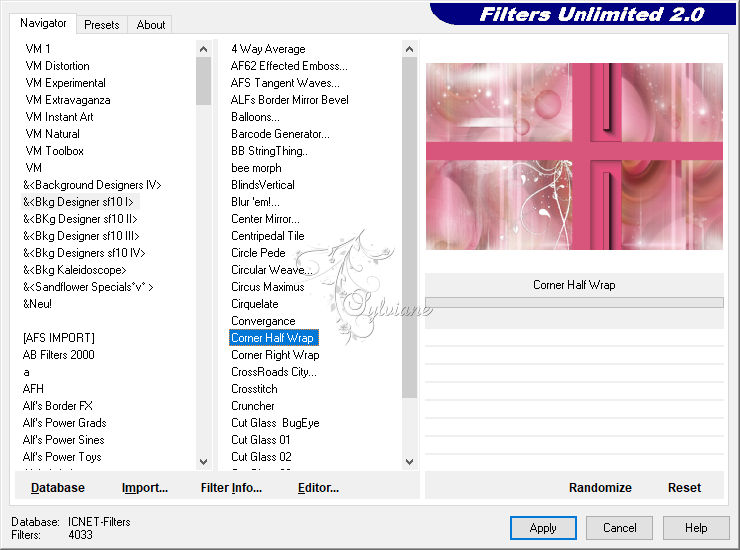
Task: Select &<Bkg Kaleidoscope> category
Action: point(75,270)
